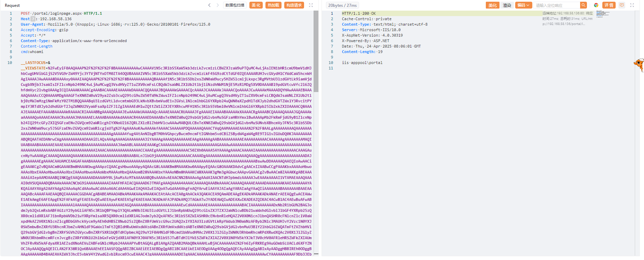Go to next request with right chevron
Image resolution: width=644 pixels, height=260 pixels.
point(218,5)
